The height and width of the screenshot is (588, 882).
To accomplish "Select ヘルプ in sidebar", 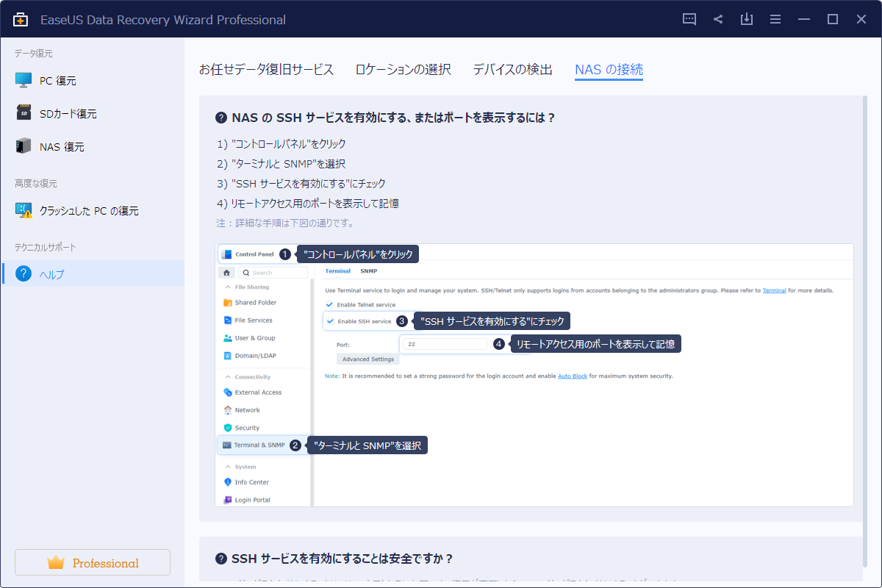I will (x=92, y=274).
